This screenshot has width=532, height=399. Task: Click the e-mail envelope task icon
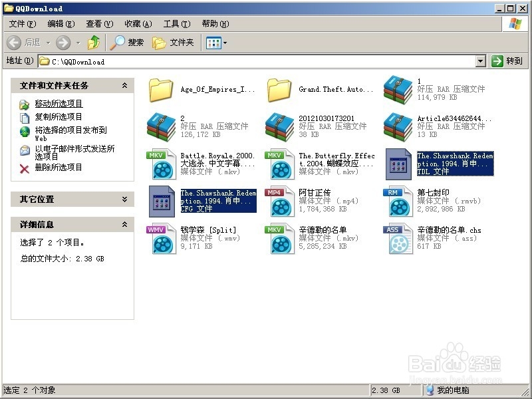pos(25,150)
